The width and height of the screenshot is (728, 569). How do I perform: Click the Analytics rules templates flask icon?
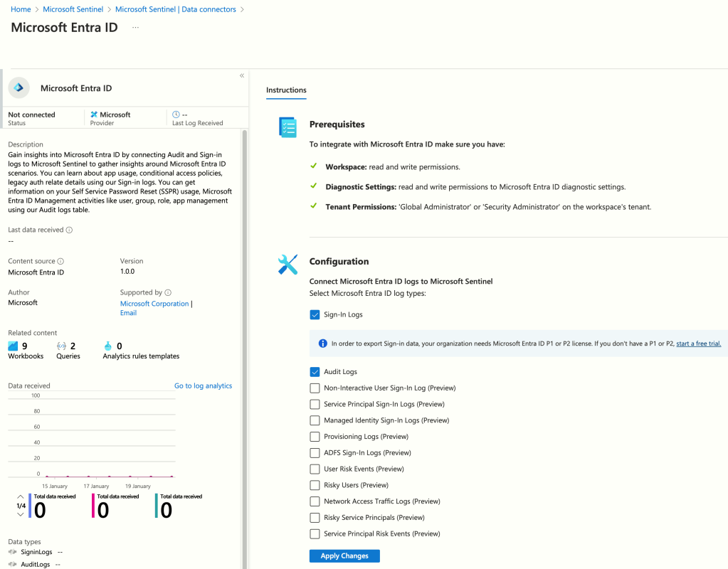click(108, 346)
